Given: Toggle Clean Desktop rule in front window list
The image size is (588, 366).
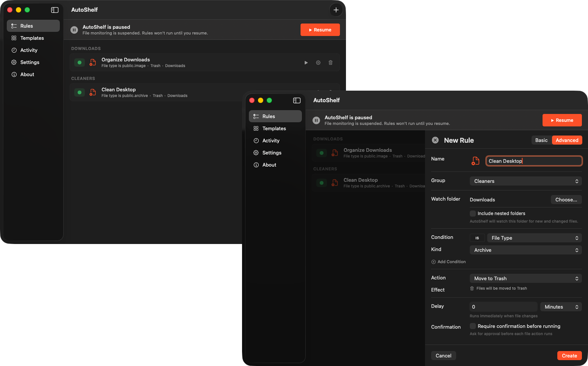Looking at the screenshot, I should (x=322, y=183).
